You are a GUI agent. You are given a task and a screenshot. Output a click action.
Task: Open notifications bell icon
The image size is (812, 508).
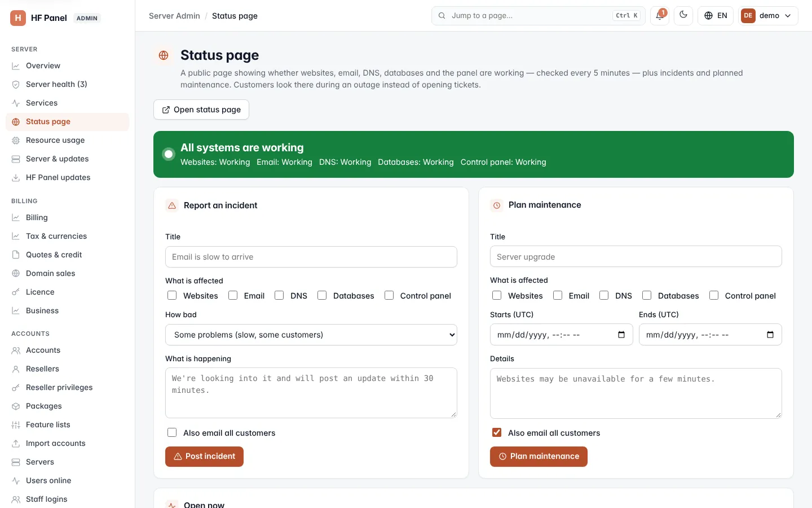659,16
